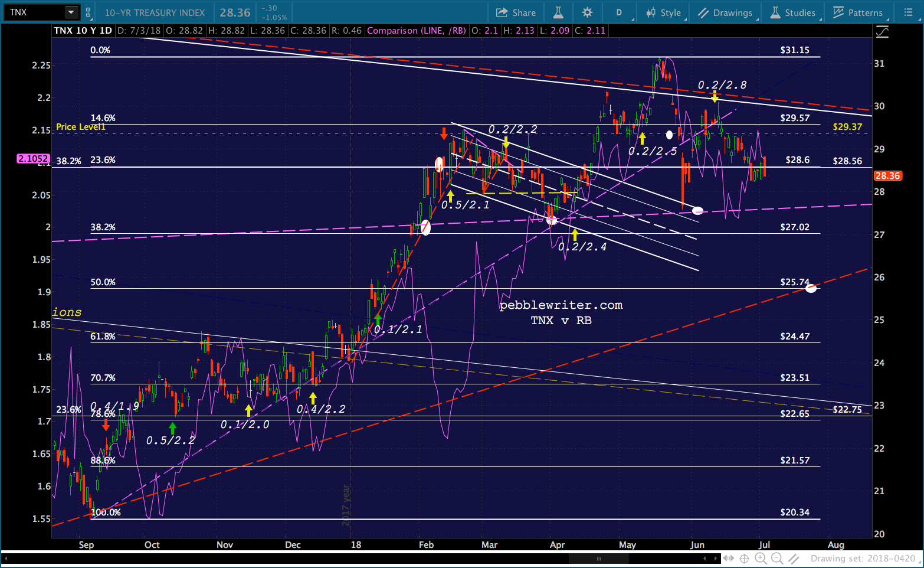Click the crosshair pointer icon at bottom

coord(745,559)
